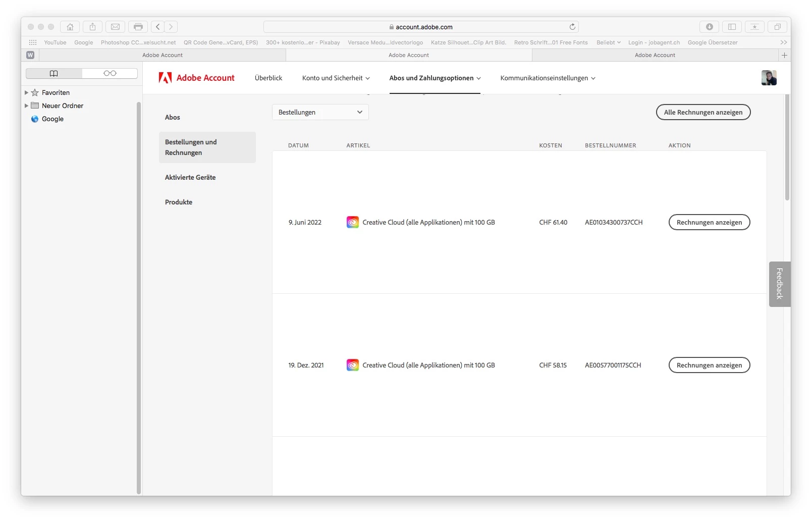Open the YouTube bookmark
Image resolution: width=812 pixels, height=521 pixels.
pos(55,42)
